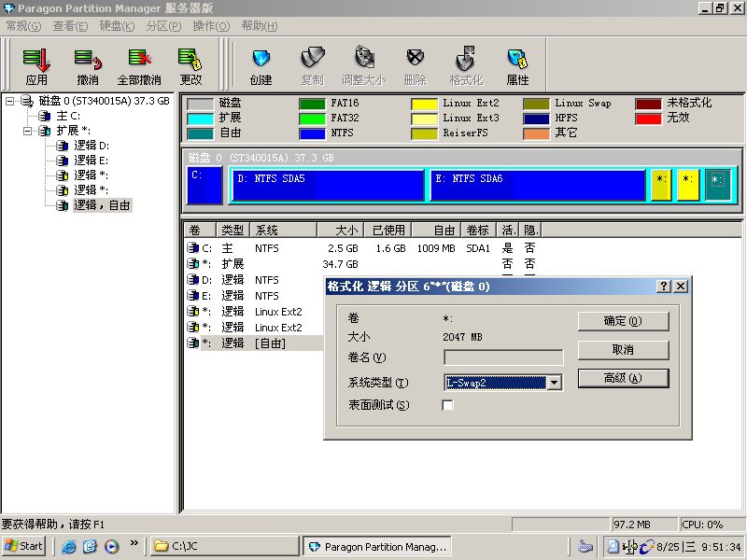The height and width of the screenshot is (560, 747).
Task: Click the Properties (属性) toolbar icon
Action: pos(518,65)
